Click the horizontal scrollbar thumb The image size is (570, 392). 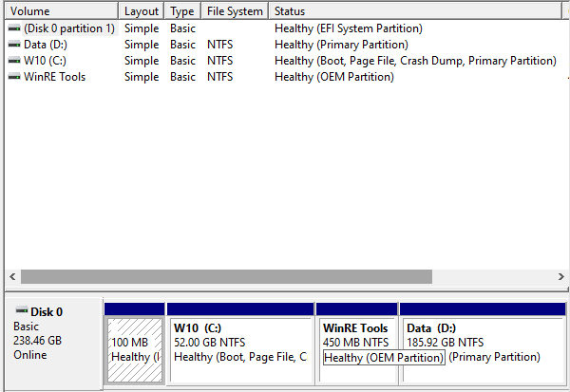pyautogui.click(x=226, y=277)
